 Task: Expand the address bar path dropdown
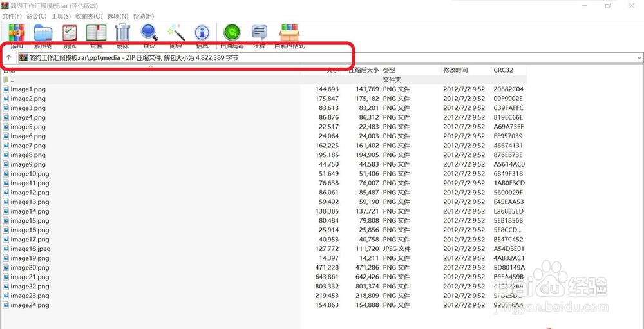coord(639,58)
